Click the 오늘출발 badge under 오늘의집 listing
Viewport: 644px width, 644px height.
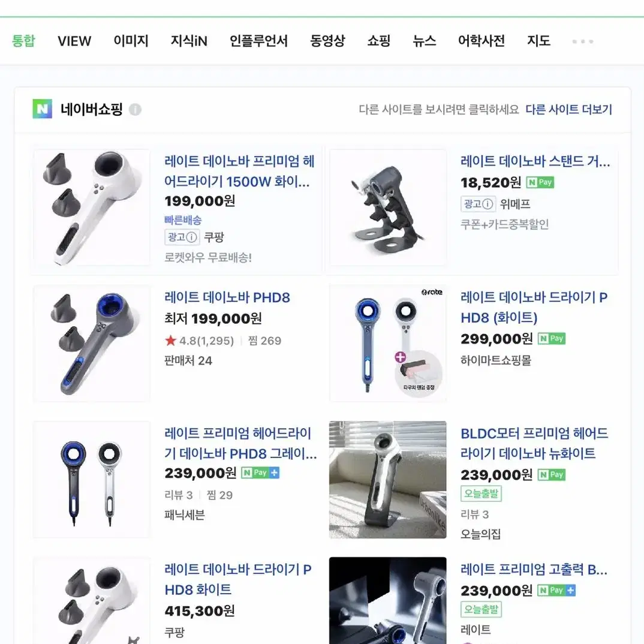[x=481, y=493]
